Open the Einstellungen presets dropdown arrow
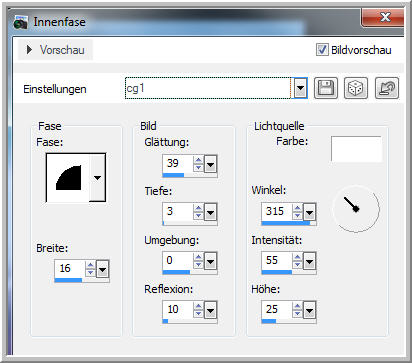The width and height of the screenshot is (412, 363). tap(300, 88)
